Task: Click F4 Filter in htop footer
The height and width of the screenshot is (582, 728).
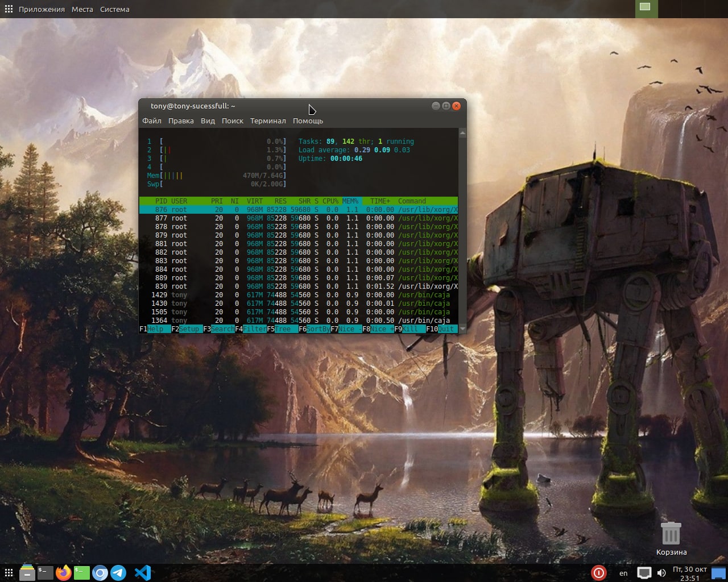Action: coord(251,329)
